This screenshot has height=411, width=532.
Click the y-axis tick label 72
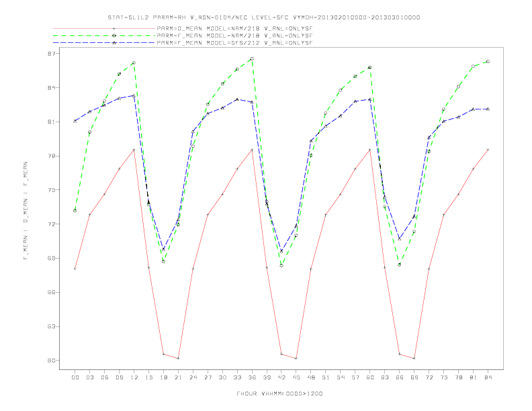pyautogui.click(x=51, y=224)
